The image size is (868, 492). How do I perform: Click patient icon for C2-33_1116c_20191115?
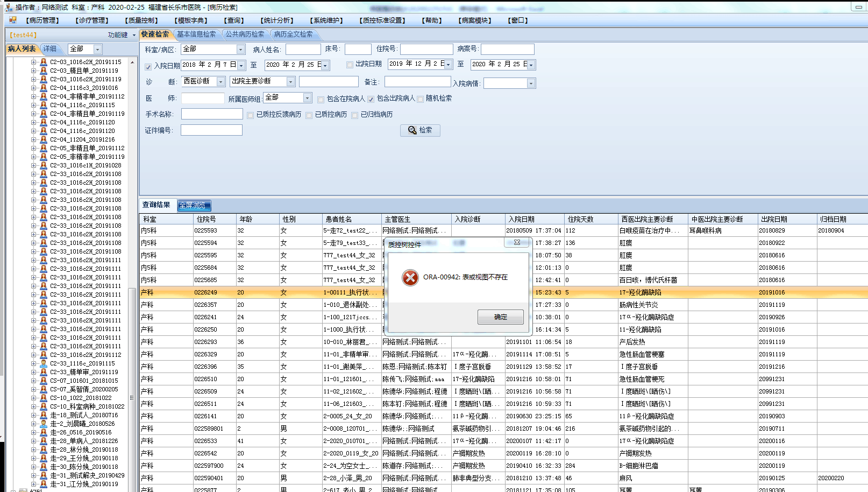(x=44, y=363)
